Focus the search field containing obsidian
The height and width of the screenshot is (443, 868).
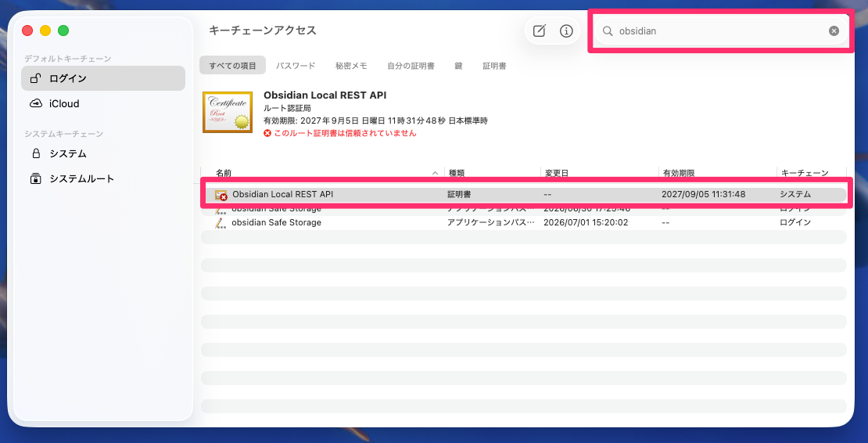pos(720,31)
